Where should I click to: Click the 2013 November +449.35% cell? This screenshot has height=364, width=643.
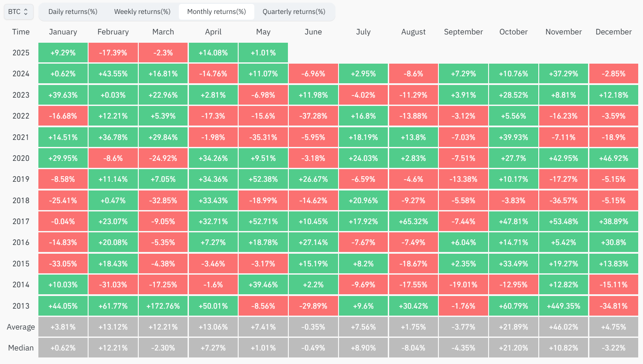564,306
